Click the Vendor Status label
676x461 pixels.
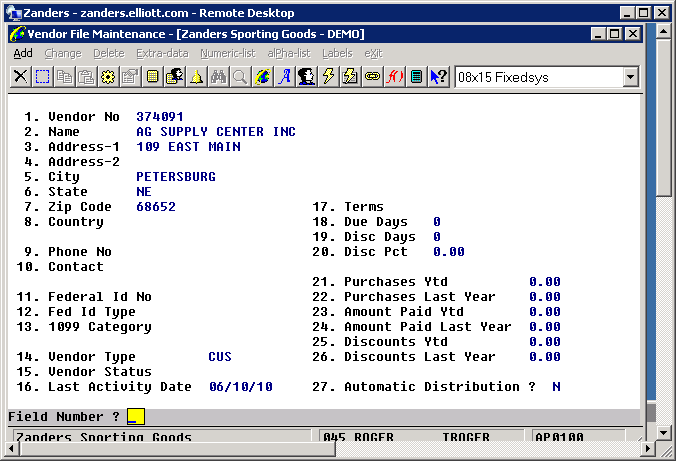pos(100,371)
